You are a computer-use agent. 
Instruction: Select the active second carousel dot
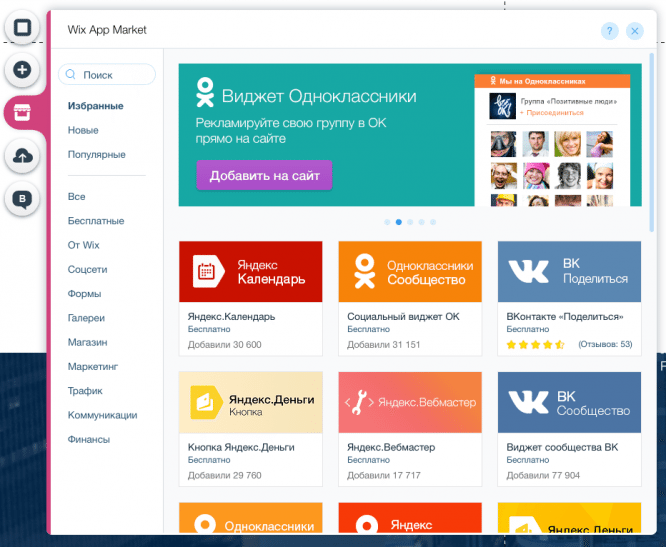(x=398, y=222)
